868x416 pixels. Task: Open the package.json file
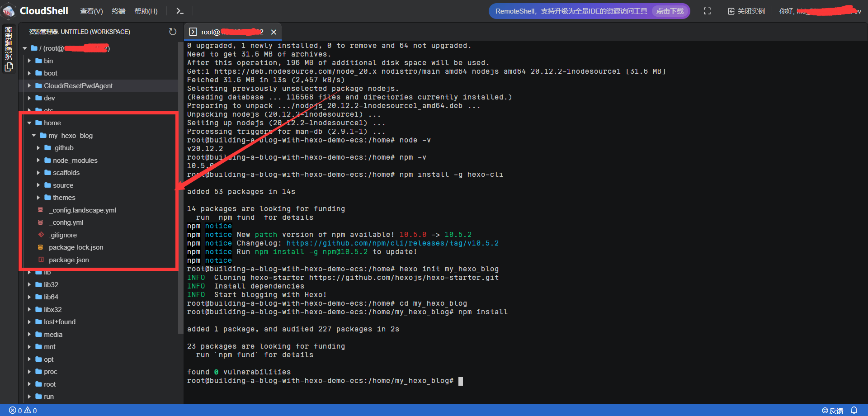click(x=69, y=260)
